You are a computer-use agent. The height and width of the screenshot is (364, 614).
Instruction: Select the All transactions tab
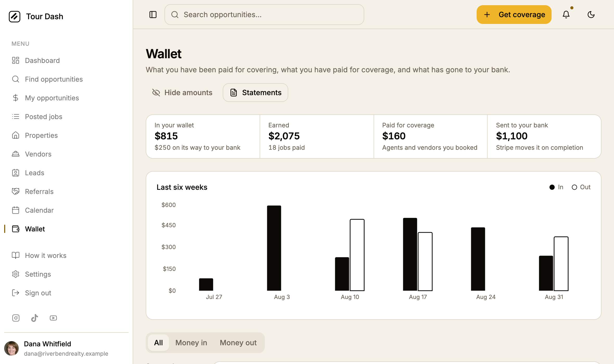tap(158, 343)
